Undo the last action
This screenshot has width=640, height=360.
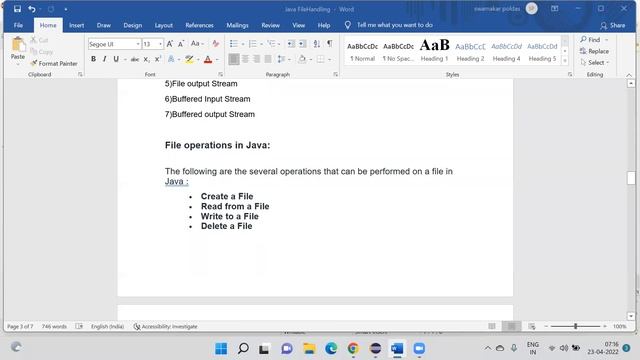point(31,9)
